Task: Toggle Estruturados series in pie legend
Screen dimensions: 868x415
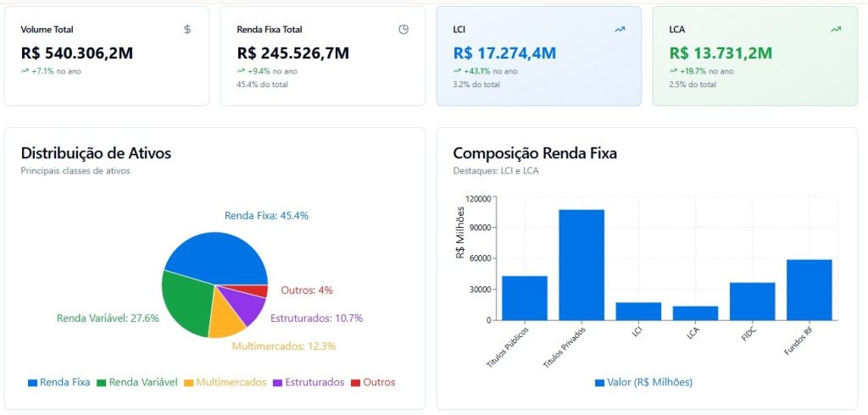Action: point(309,382)
